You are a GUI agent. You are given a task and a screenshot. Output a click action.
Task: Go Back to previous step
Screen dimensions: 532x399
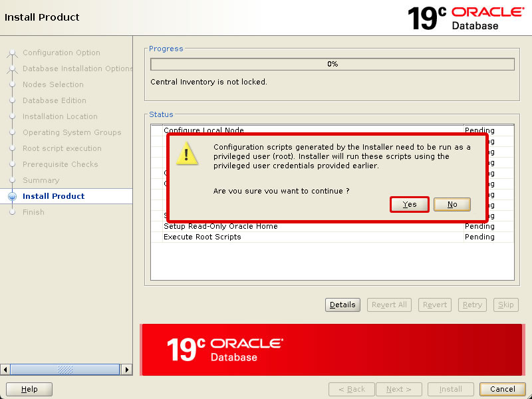point(352,389)
